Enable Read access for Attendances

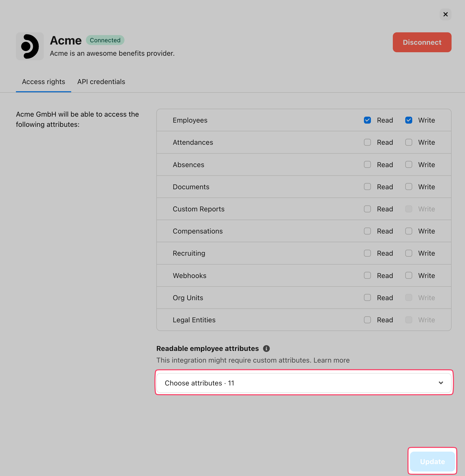tap(367, 142)
